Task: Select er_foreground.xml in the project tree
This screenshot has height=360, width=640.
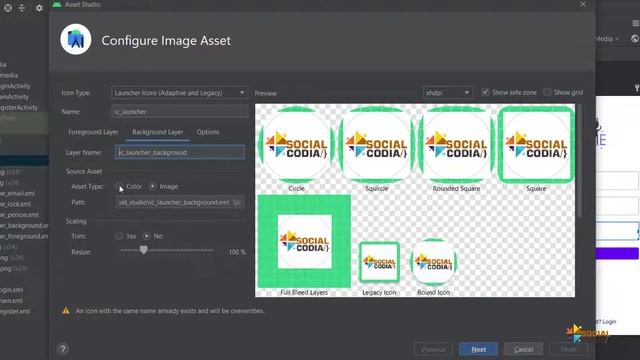Action: pos(24,236)
